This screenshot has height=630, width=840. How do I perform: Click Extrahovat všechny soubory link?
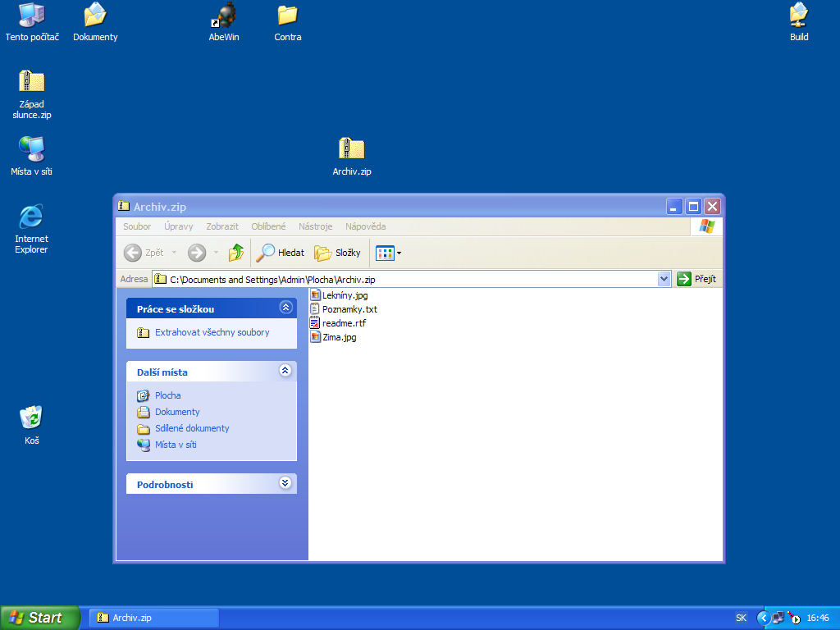212,332
